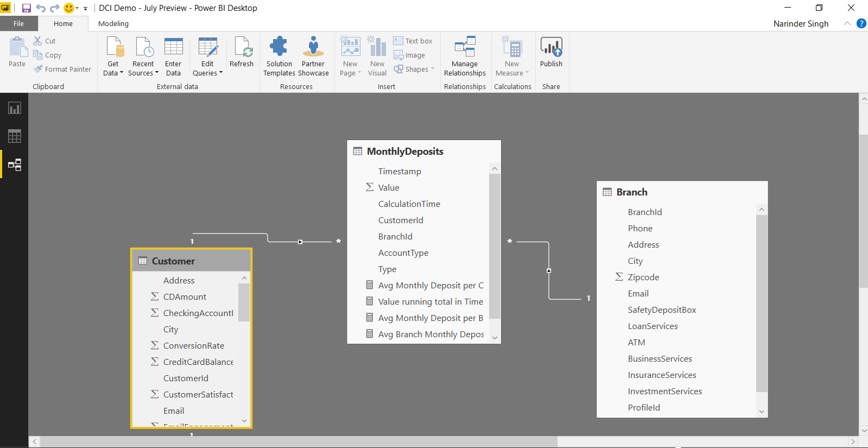Select the Relationships view sidebar icon

coord(14,165)
